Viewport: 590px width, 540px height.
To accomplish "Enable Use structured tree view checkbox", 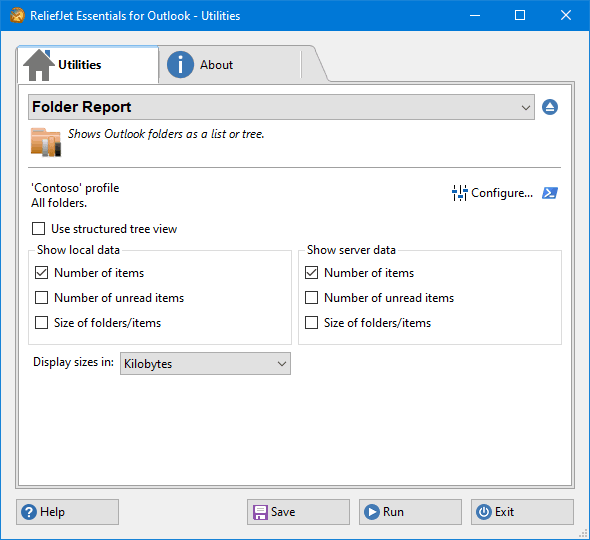I will [x=38, y=228].
